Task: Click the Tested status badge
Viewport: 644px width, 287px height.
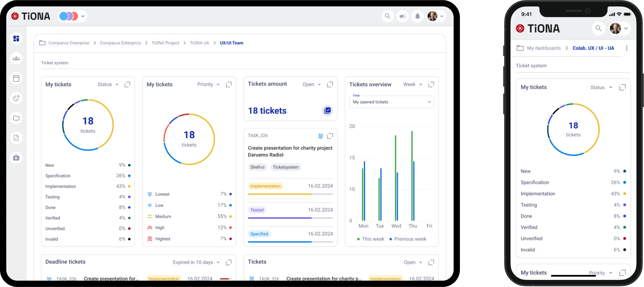Action: (257, 210)
